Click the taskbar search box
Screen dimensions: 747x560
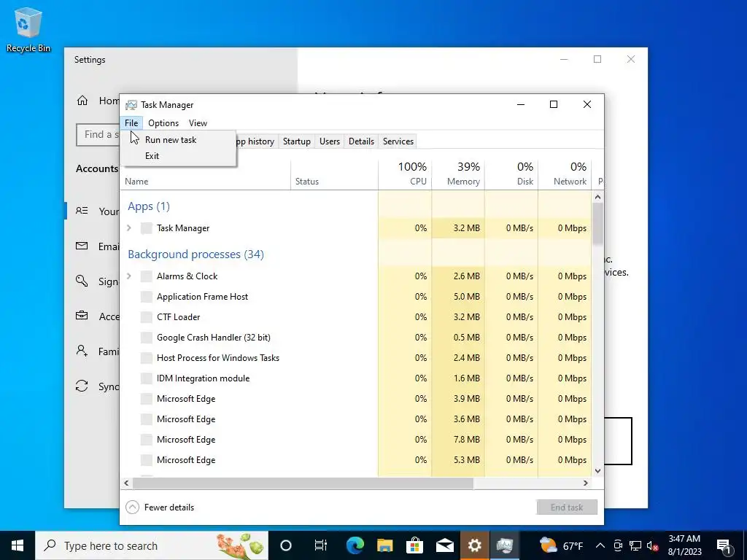click(x=152, y=545)
